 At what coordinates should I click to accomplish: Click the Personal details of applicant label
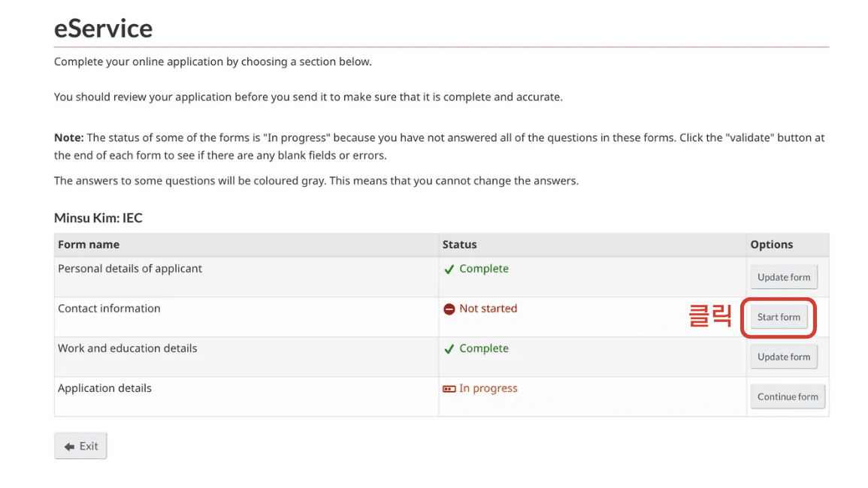pyautogui.click(x=130, y=269)
